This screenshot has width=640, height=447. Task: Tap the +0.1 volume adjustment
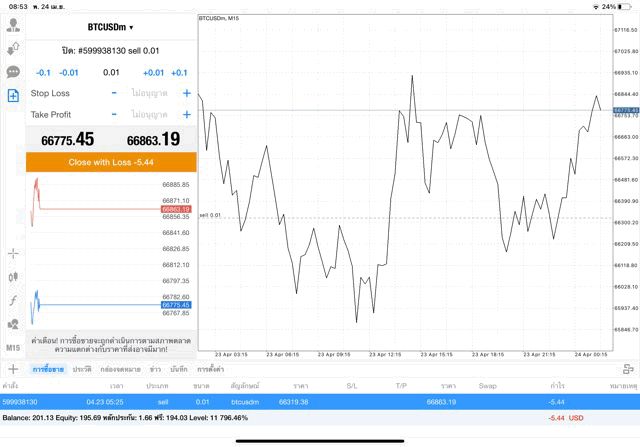coord(179,72)
